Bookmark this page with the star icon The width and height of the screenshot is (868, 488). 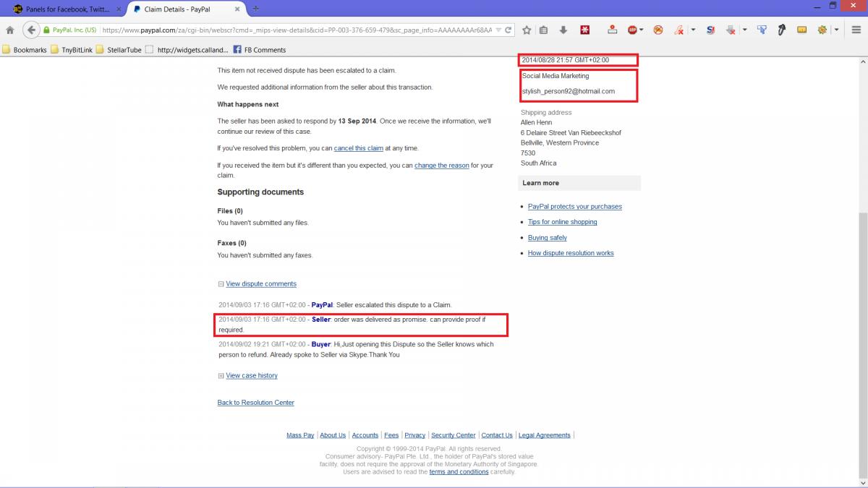[x=527, y=30]
